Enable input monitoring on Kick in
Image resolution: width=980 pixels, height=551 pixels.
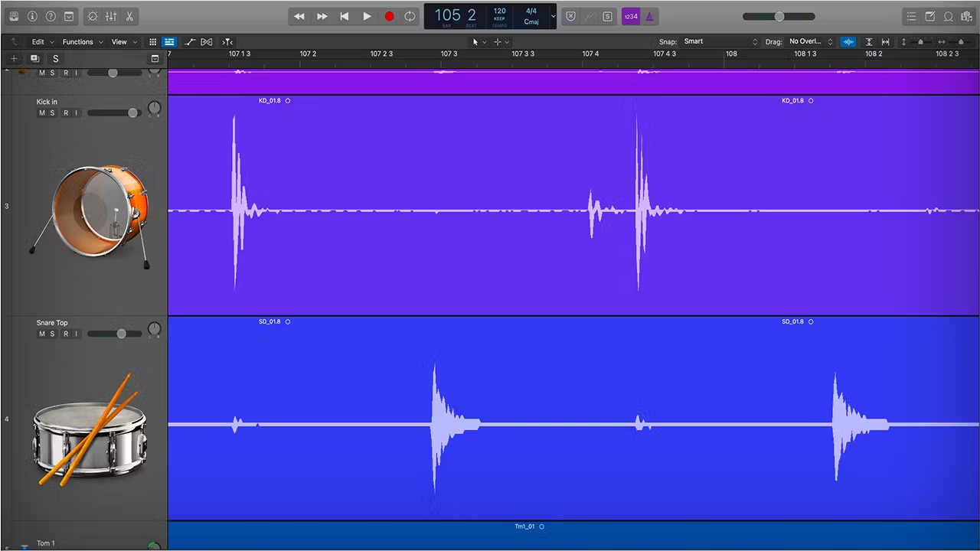[76, 113]
